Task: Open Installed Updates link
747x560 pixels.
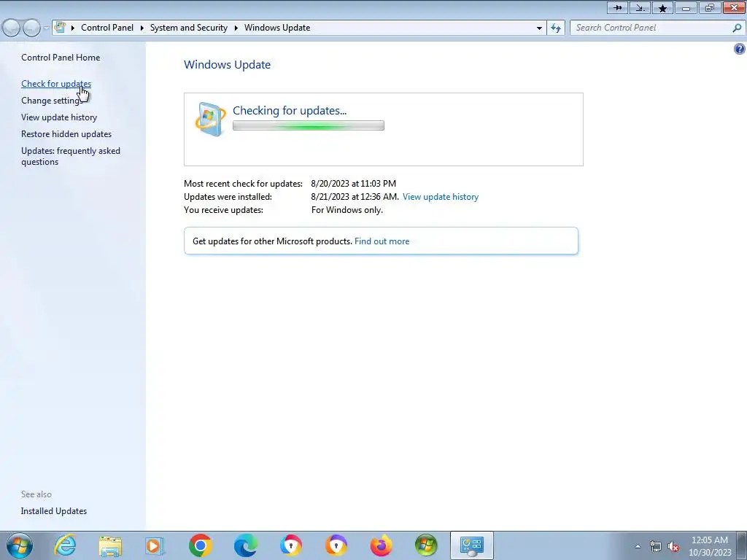Action: [x=54, y=511]
